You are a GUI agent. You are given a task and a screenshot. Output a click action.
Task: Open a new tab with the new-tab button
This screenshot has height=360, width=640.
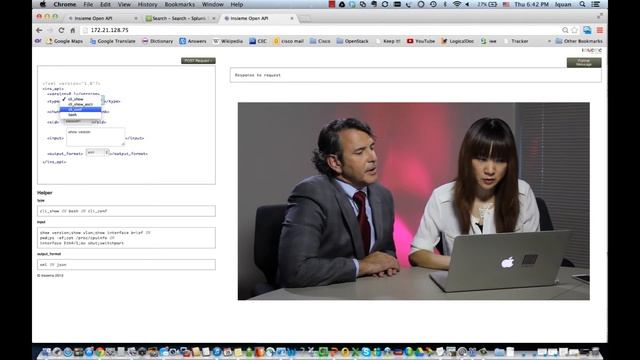pyautogui.click(x=305, y=18)
